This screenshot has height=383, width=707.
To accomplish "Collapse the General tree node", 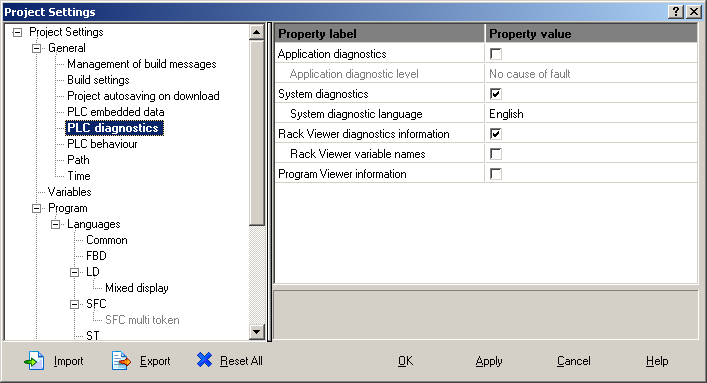I will click(37, 48).
